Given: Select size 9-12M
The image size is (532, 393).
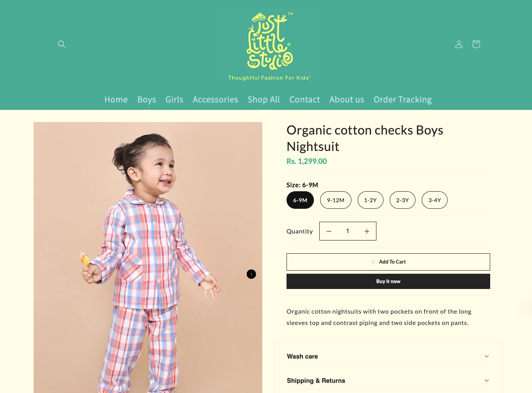Looking at the screenshot, I should (336, 200).
